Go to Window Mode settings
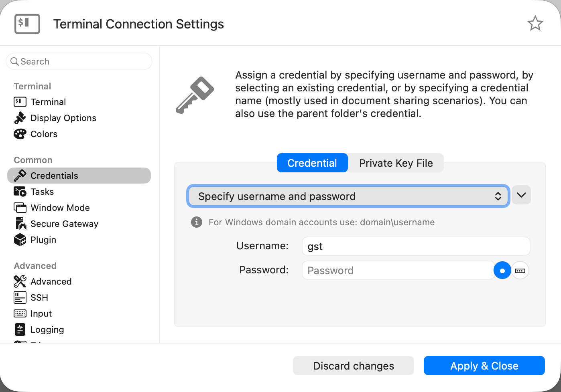 coord(60,208)
